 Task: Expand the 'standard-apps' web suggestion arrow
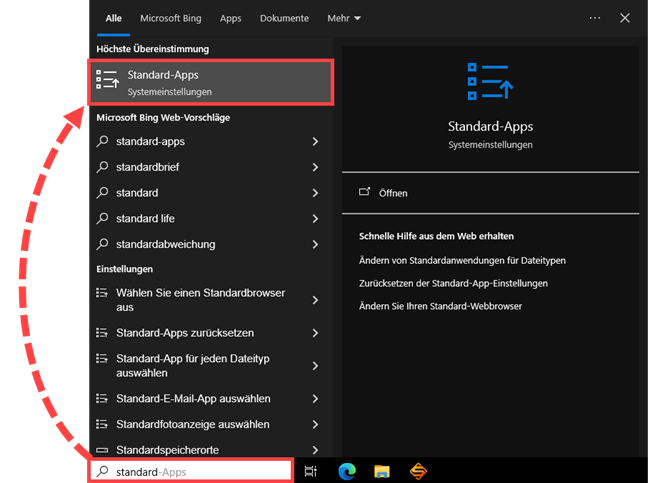(x=315, y=141)
